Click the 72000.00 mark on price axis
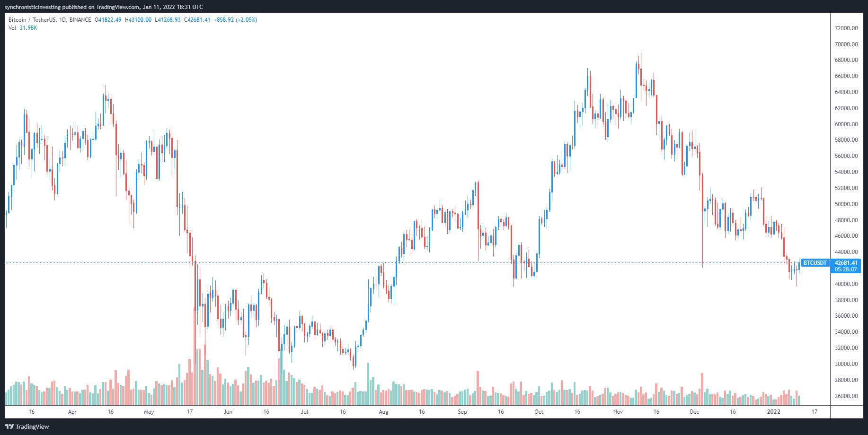The height and width of the screenshot is (435, 868). click(x=846, y=28)
